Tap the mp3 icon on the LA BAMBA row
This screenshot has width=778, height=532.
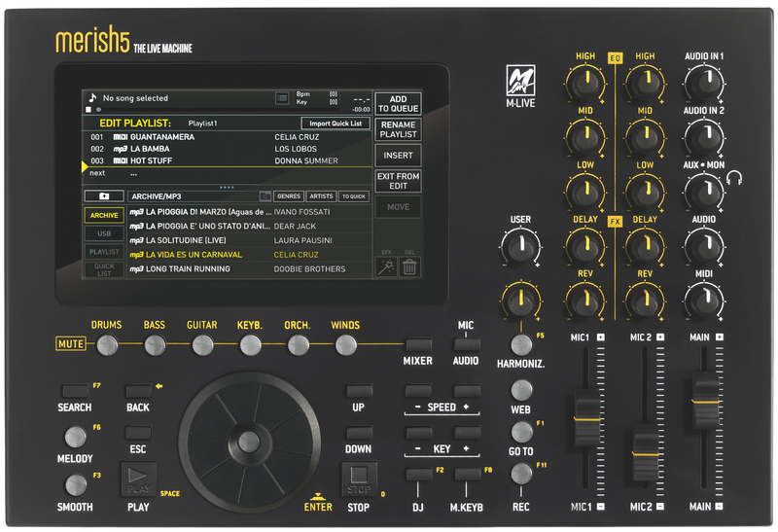click(x=121, y=149)
